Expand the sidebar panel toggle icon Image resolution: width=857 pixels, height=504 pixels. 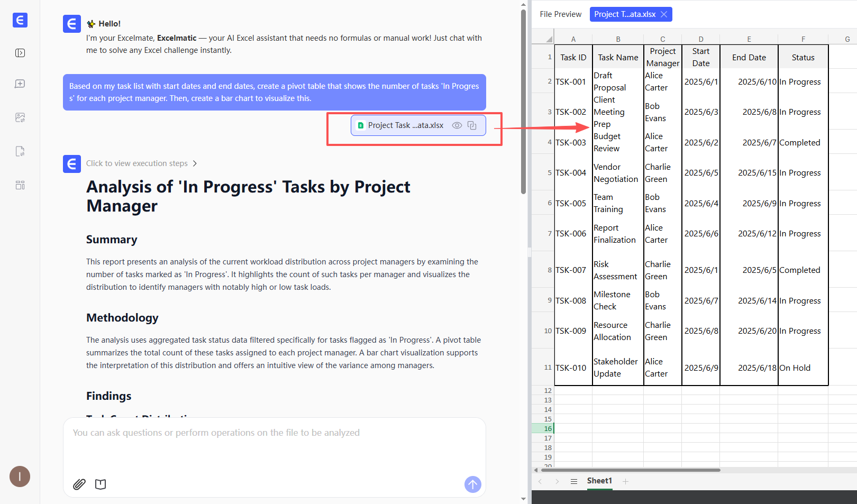tap(20, 53)
